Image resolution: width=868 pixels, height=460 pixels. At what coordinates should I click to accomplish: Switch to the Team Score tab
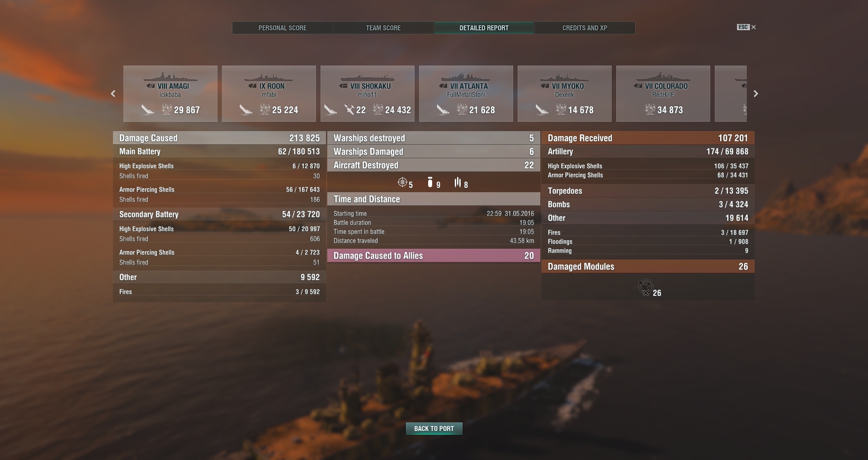click(x=383, y=28)
